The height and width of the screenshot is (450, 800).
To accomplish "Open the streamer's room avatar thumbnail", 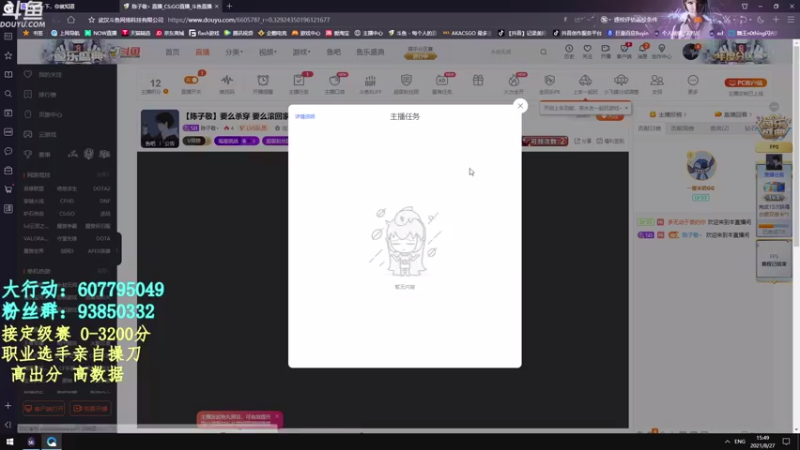I will (x=160, y=129).
